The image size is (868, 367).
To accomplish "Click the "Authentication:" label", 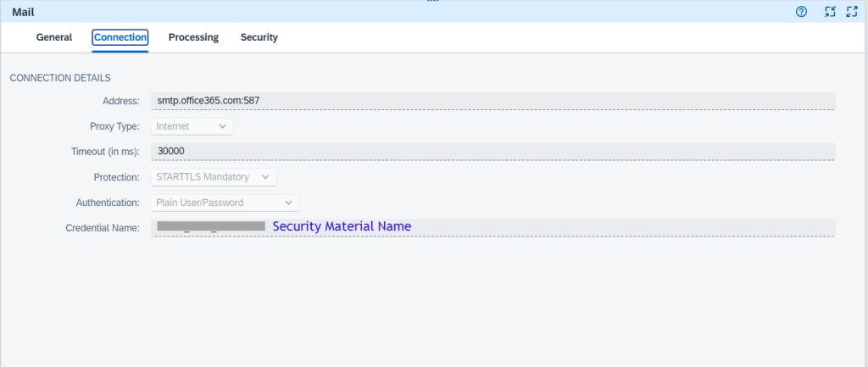I will (x=107, y=203).
